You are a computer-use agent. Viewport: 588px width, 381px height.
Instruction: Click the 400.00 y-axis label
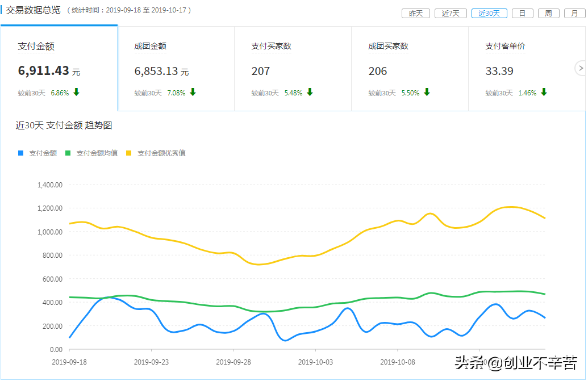[x=52, y=302]
